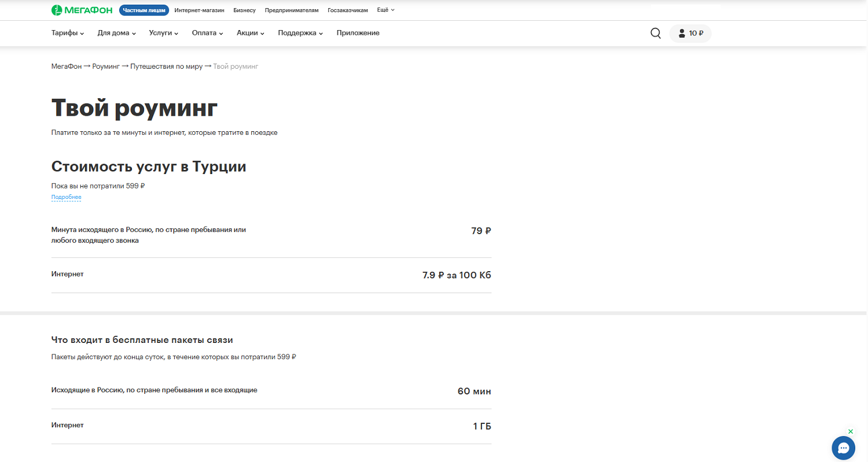Switch to Предпринимателям section

click(292, 10)
